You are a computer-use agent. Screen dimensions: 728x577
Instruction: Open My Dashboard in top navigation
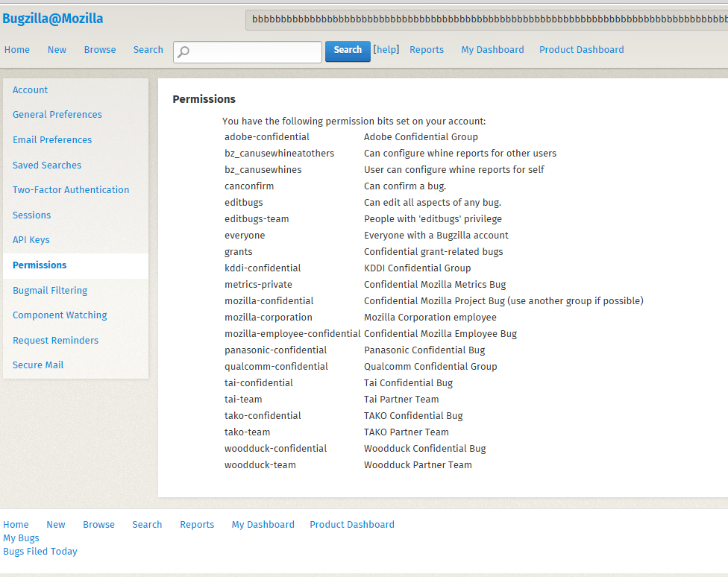(492, 50)
